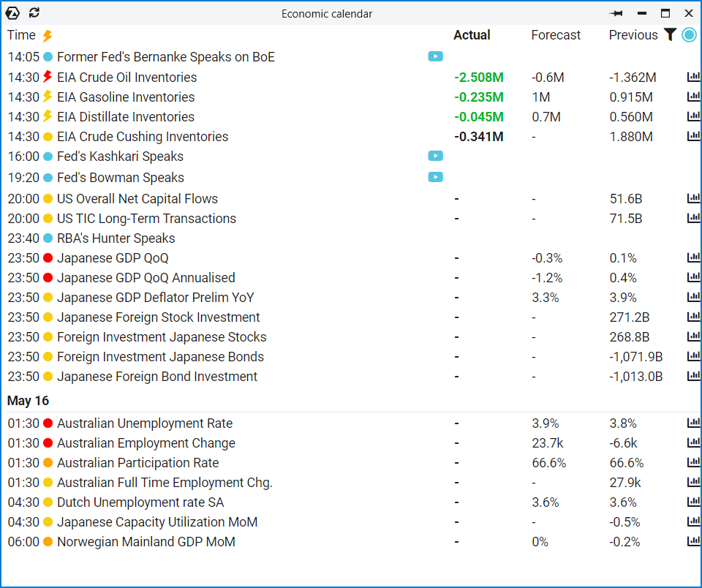Click the red impact dot for Australian Unemployment Rate
702x588 pixels.
48,423
